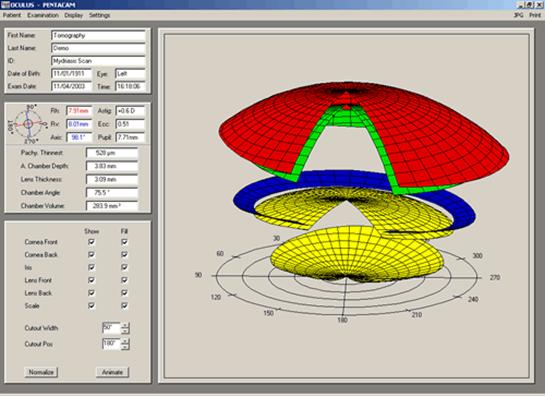Click the Normalize button

point(41,372)
